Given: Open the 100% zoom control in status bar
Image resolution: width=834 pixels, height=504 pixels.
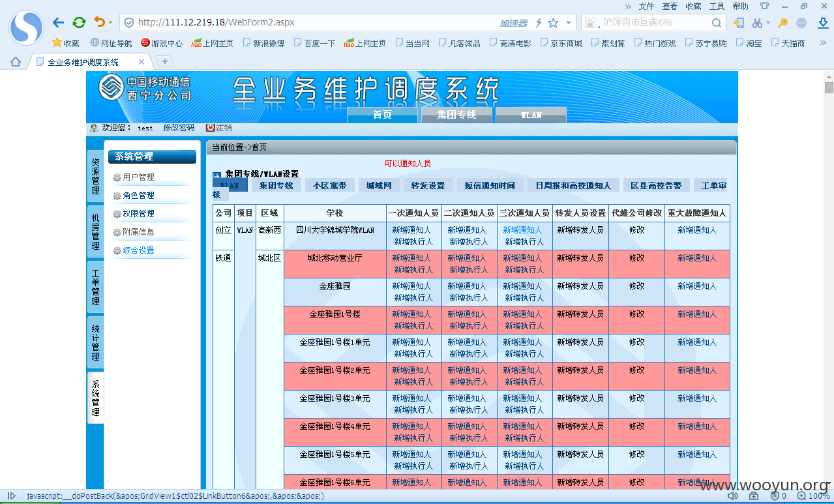Looking at the screenshot, I should pyautogui.click(x=812, y=496).
